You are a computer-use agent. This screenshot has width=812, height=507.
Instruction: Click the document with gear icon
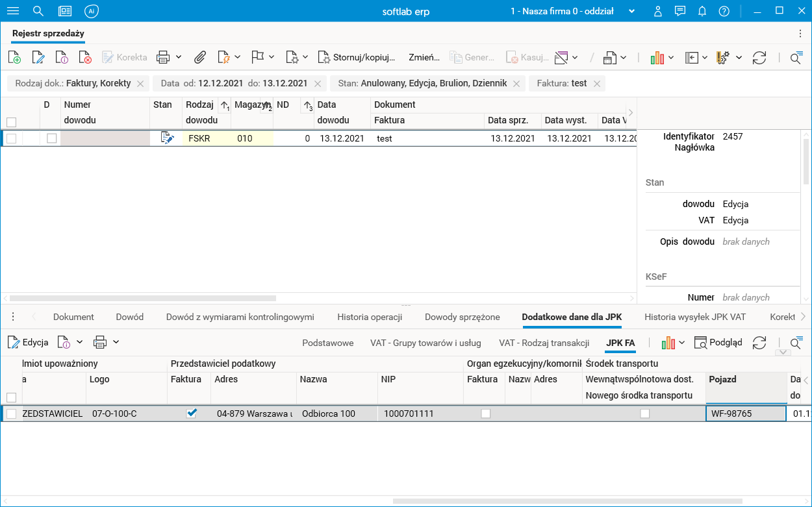tap(292, 58)
